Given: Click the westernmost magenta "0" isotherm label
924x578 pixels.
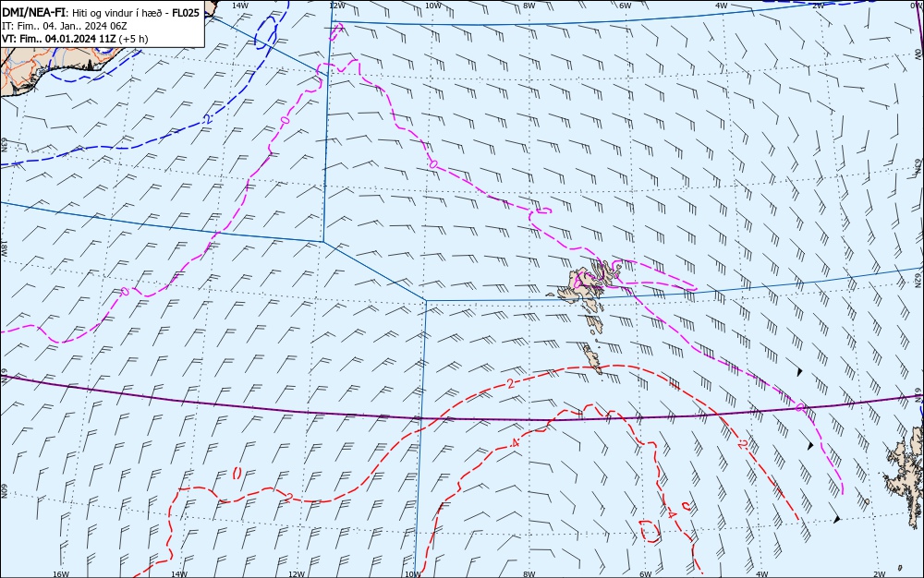Looking at the screenshot, I should 125,292.
